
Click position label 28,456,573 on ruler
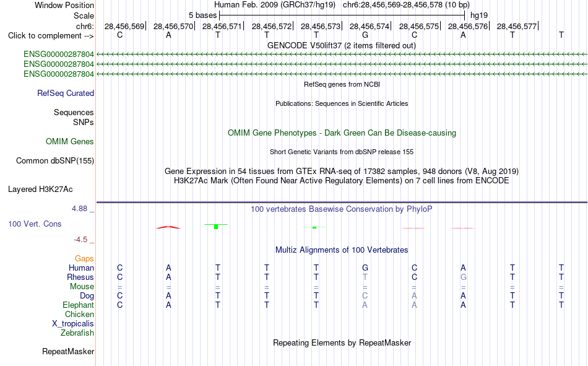(x=320, y=26)
